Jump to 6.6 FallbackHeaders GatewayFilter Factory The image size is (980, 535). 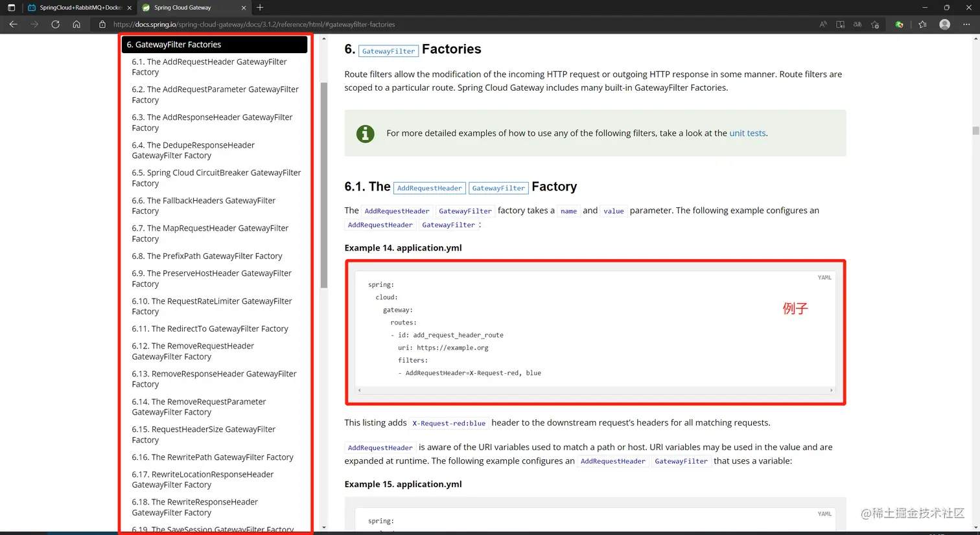[204, 206]
